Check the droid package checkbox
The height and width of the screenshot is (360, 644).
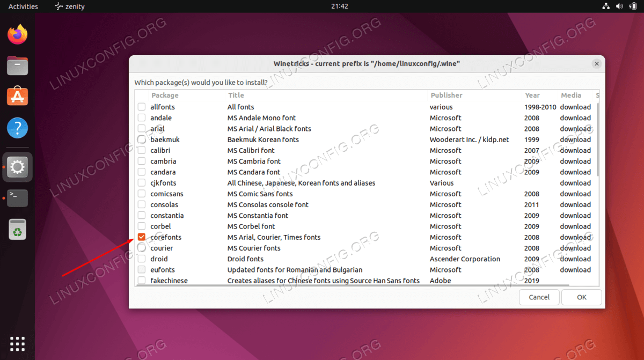[142, 259]
